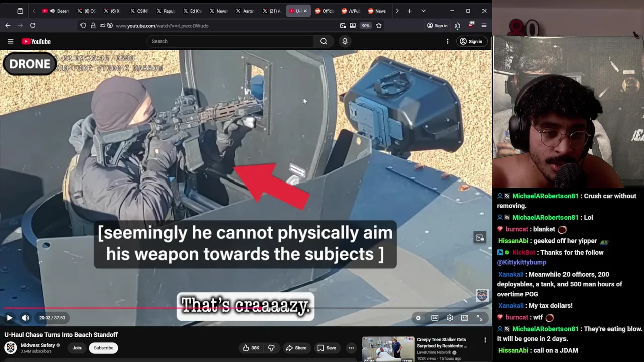Open tracking protection shield panel
This screenshot has height=362, width=644.
(x=83, y=26)
